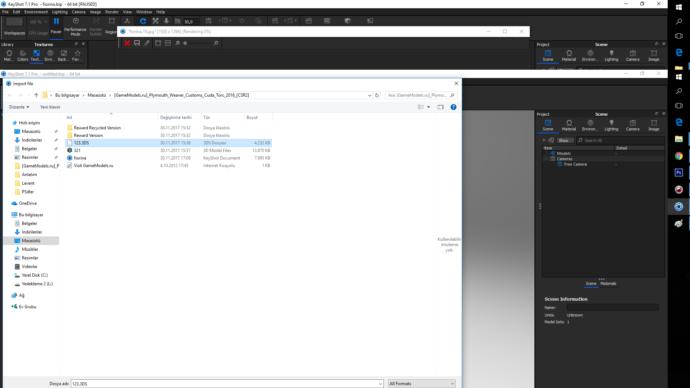Open OneDrive in the navigation pane
690x388 pixels.
point(27,203)
